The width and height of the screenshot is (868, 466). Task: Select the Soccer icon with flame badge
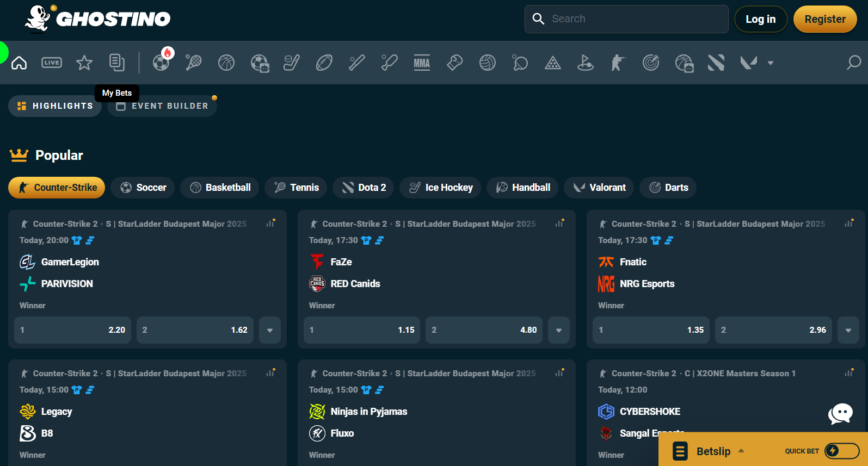click(162, 62)
